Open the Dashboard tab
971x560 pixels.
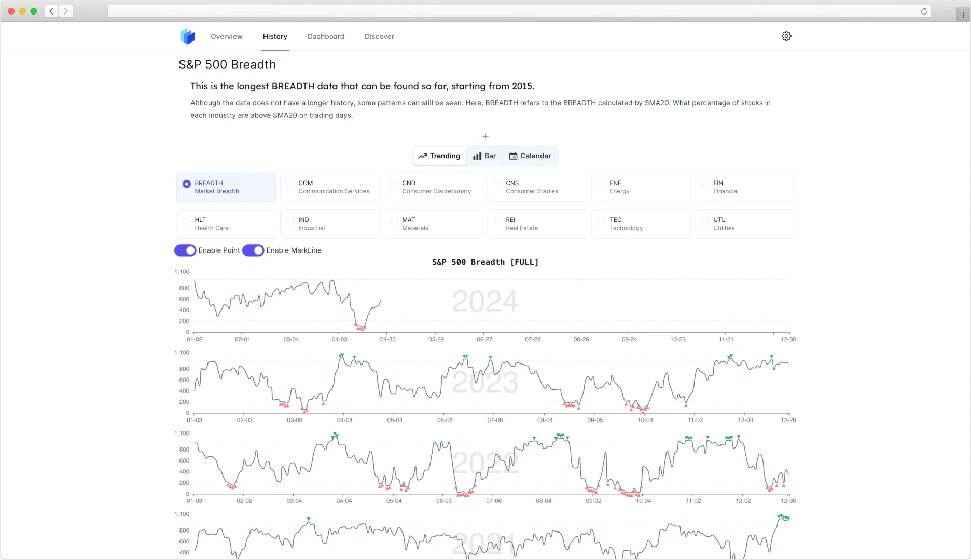point(326,36)
